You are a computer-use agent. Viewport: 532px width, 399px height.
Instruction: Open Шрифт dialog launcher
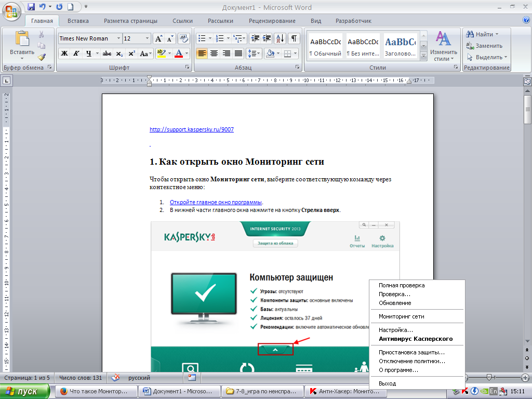(187, 67)
